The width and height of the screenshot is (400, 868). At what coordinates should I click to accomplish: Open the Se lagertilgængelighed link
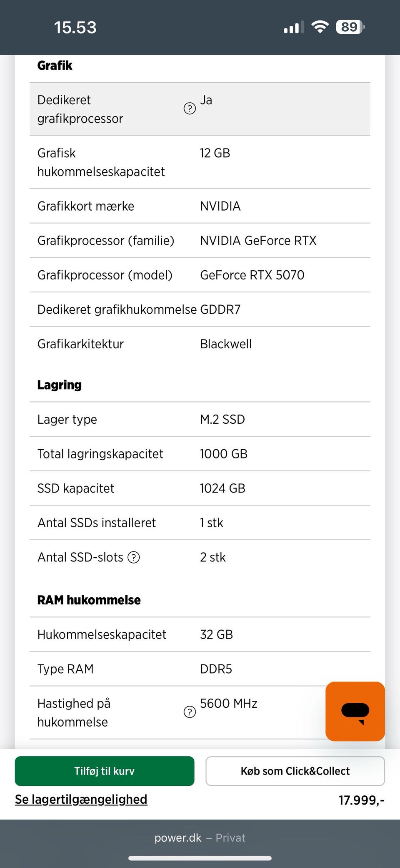[x=81, y=800]
